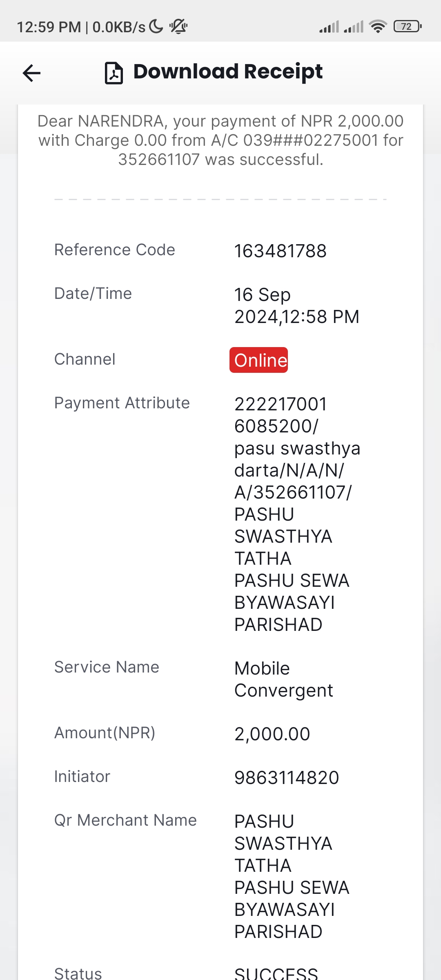Go back using the arrow icon
Viewport: 441px width, 980px height.
pos(31,73)
